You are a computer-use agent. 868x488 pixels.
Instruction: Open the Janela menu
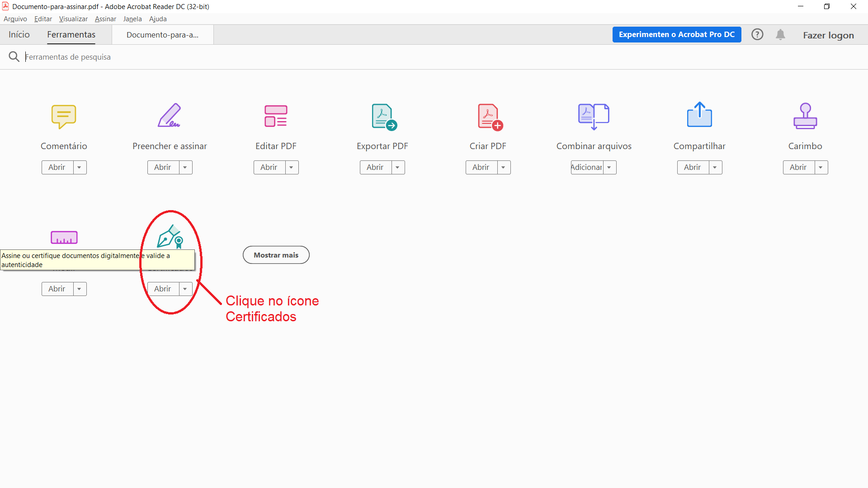click(132, 19)
